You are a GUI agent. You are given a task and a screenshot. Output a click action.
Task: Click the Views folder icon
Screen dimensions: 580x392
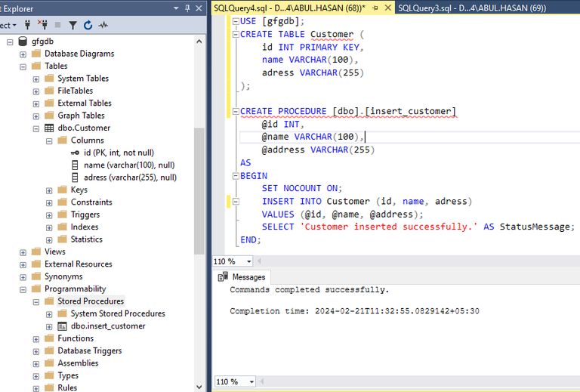pos(36,252)
